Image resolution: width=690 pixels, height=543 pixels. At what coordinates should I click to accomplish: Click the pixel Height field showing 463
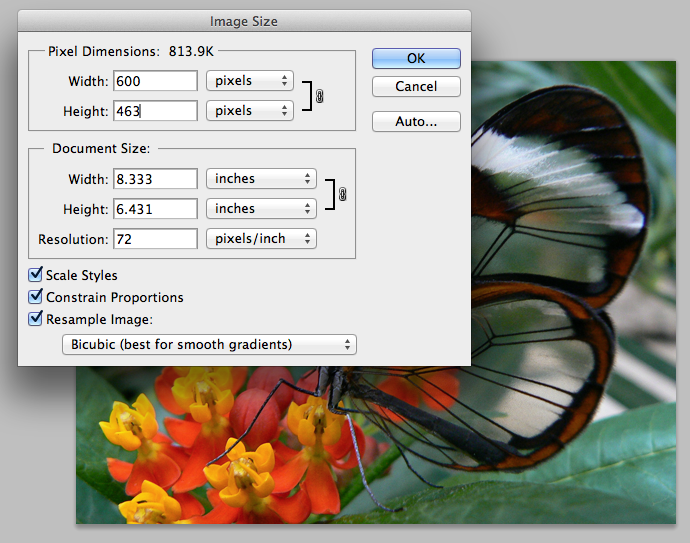pyautogui.click(x=155, y=111)
